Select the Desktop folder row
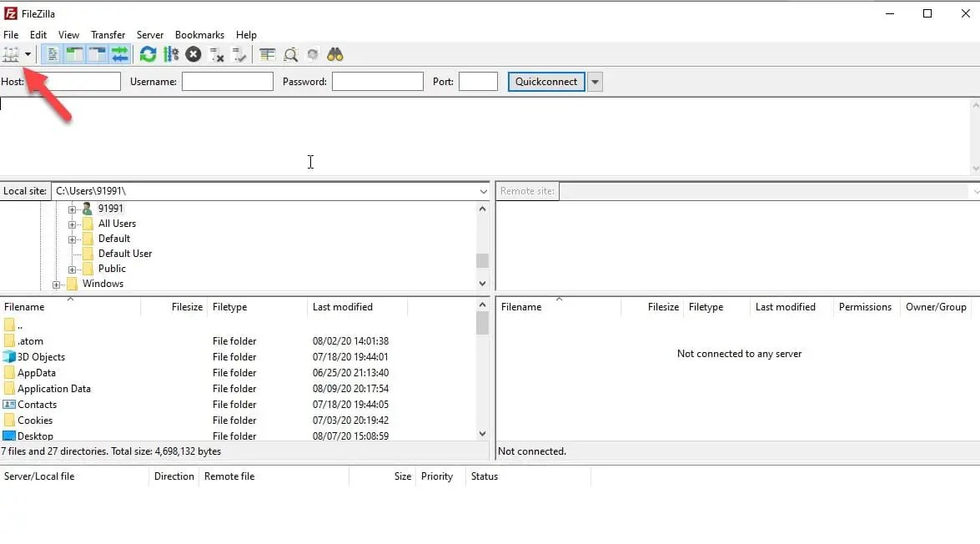This screenshot has height=544, width=980. 238,436
